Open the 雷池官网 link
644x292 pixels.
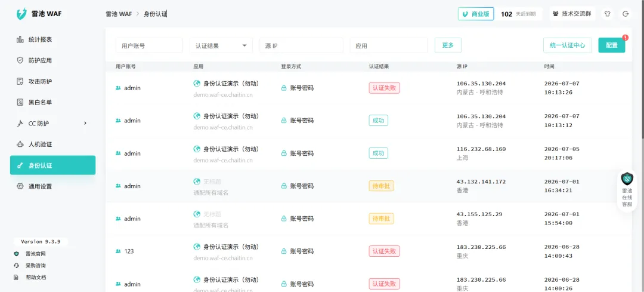(36, 254)
